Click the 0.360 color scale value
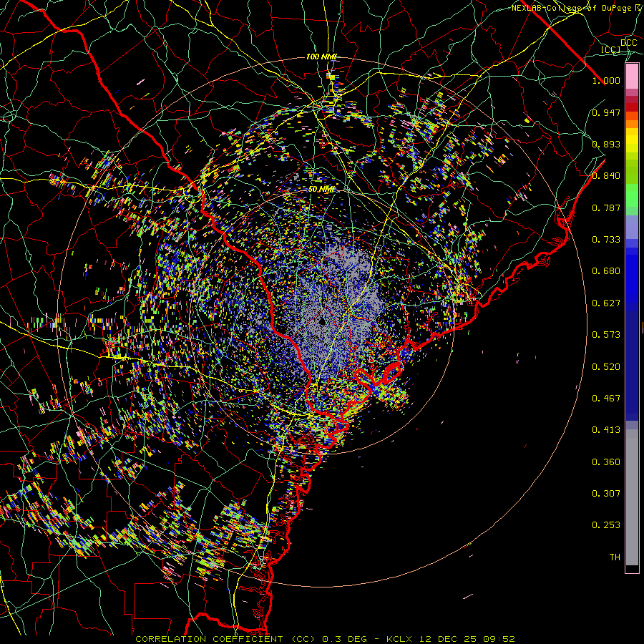Screen dimensions: 644x644 pyautogui.click(x=606, y=462)
